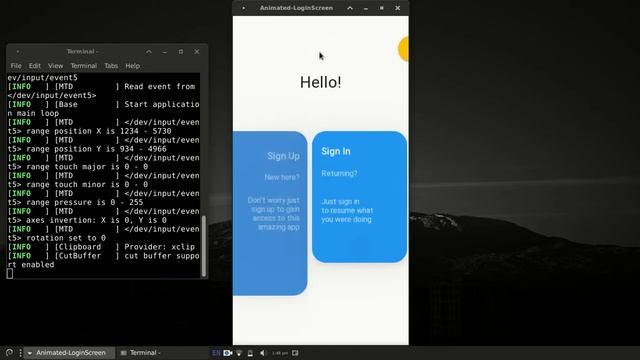Open the Help menu in Terminal
Viewport: 640px width, 360px height.
133,66
